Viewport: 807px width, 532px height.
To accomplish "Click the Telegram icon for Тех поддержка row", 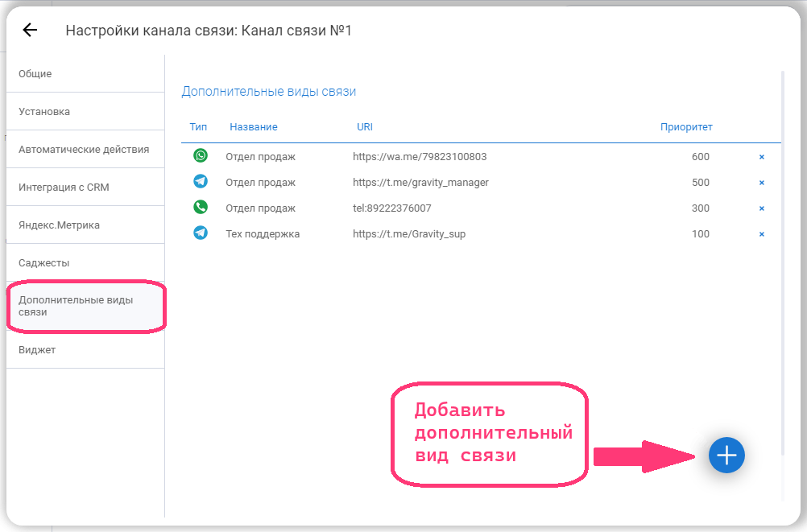I will click(x=201, y=233).
